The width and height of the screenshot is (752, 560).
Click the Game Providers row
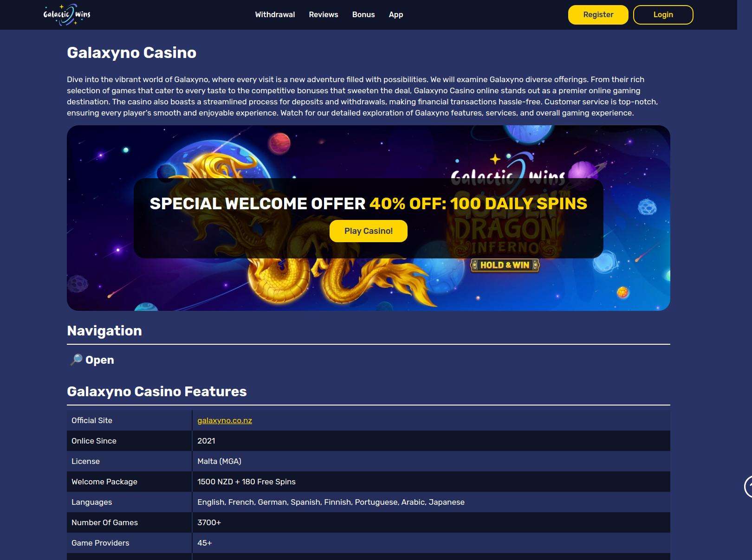[x=130, y=543]
